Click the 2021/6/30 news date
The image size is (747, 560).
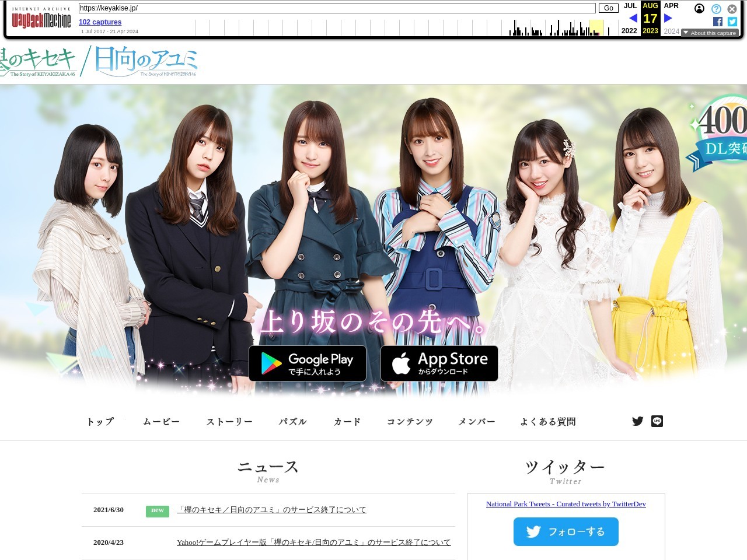109,510
